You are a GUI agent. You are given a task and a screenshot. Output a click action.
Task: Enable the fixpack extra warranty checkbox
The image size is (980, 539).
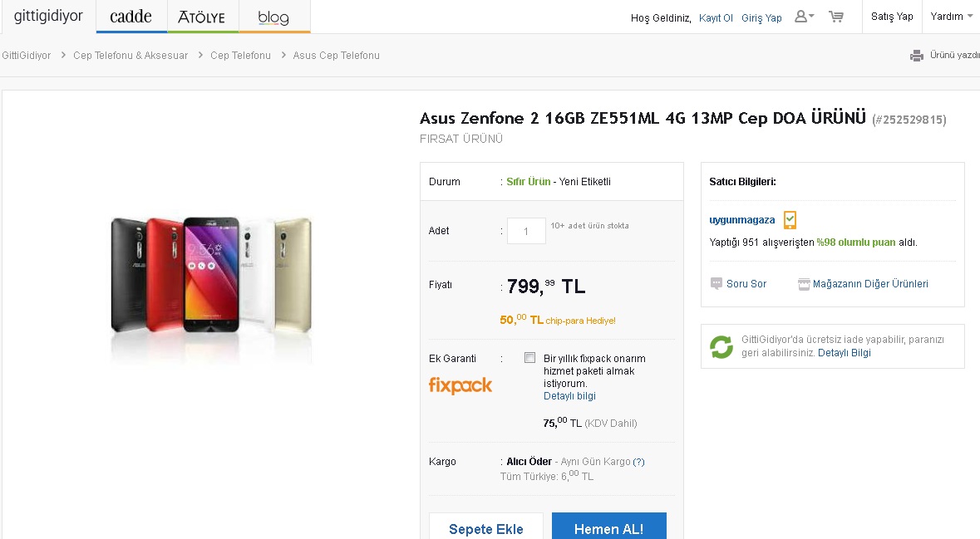529,358
